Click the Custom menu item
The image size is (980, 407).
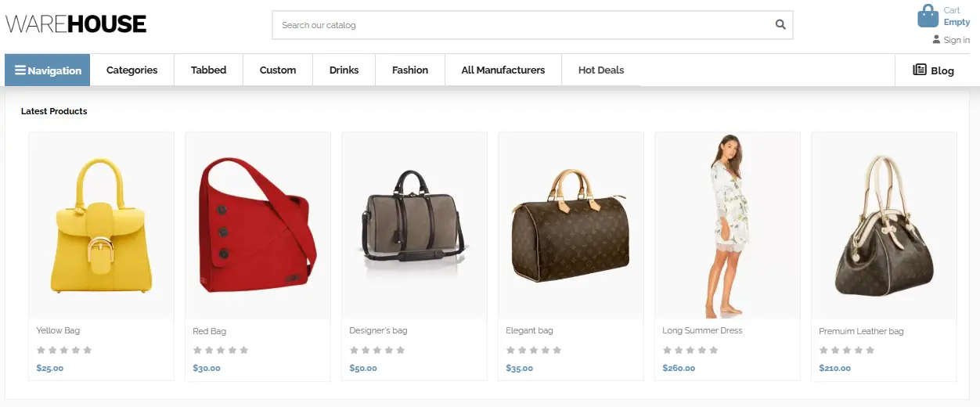(x=278, y=70)
